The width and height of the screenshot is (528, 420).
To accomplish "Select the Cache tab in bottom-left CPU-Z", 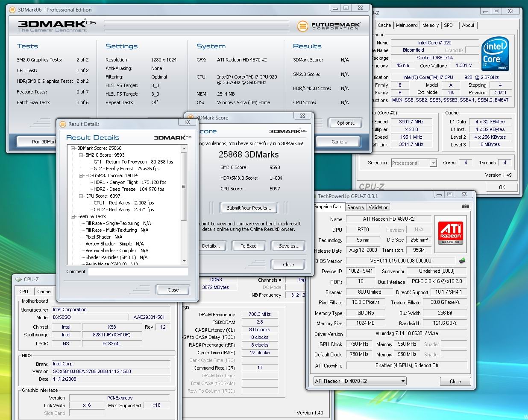I will click(44, 292).
